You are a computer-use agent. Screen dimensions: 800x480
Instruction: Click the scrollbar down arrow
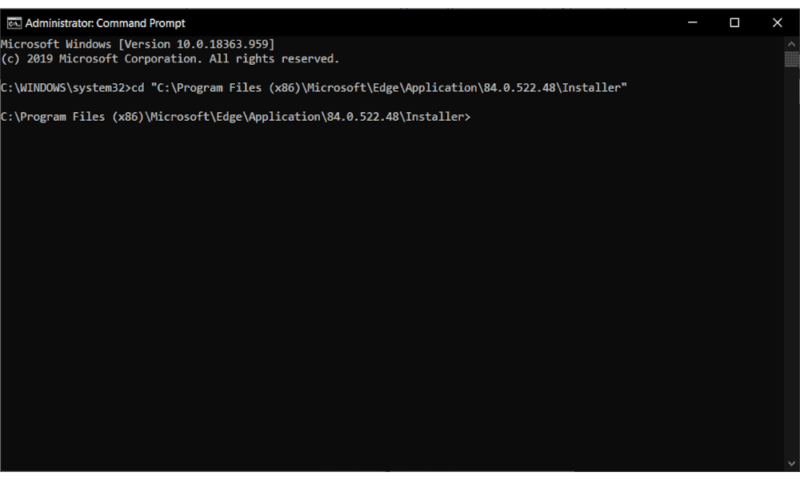pyautogui.click(x=791, y=467)
